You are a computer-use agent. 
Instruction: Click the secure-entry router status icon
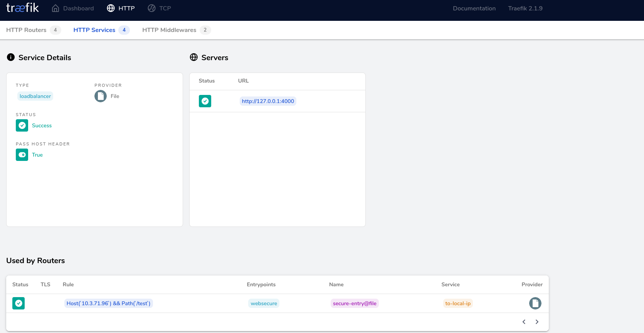coord(18,303)
